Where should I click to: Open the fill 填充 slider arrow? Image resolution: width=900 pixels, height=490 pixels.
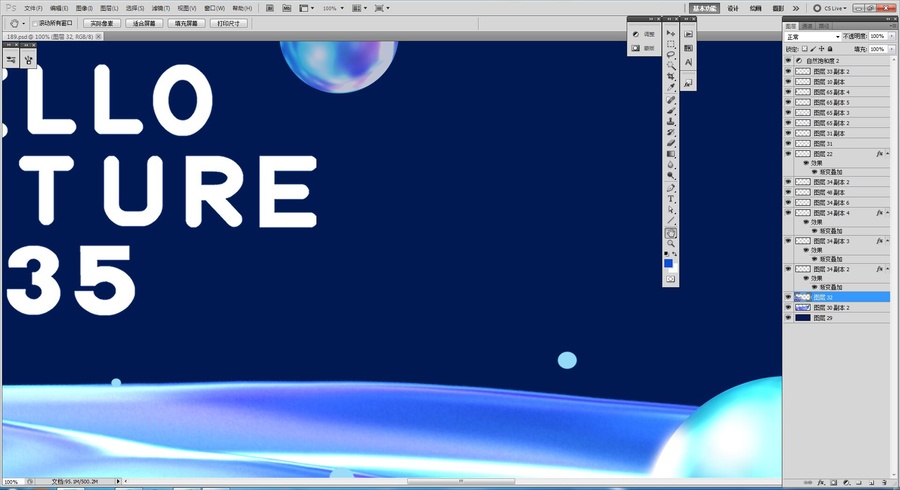892,49
